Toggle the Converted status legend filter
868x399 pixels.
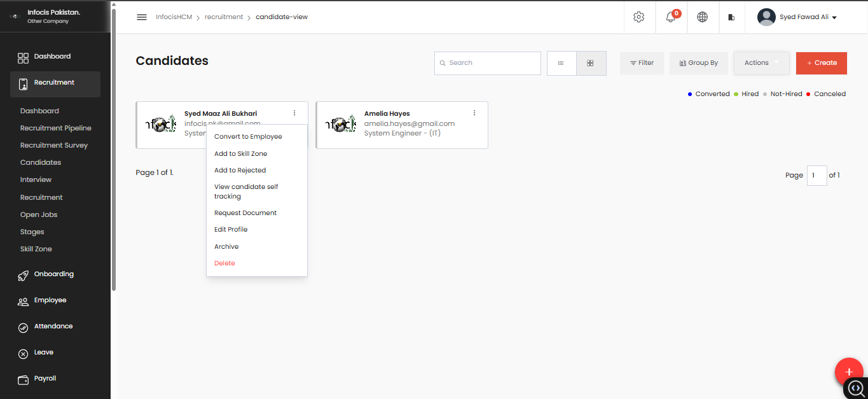tap(708, 94)
